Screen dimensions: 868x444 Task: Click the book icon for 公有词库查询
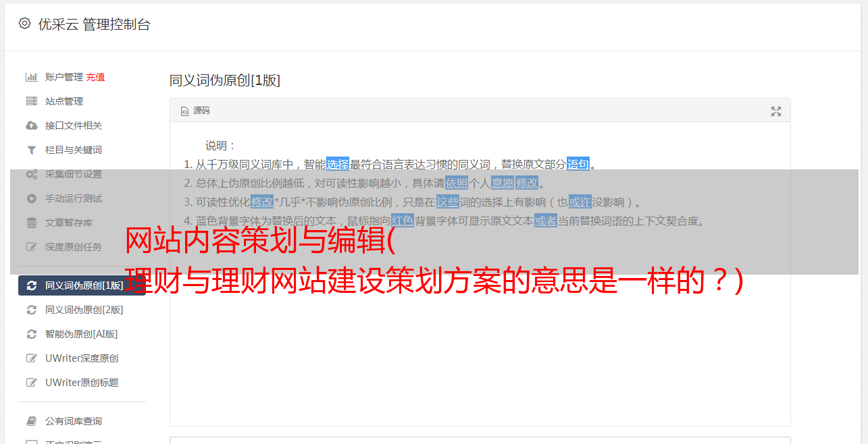(x=31, y=421)
